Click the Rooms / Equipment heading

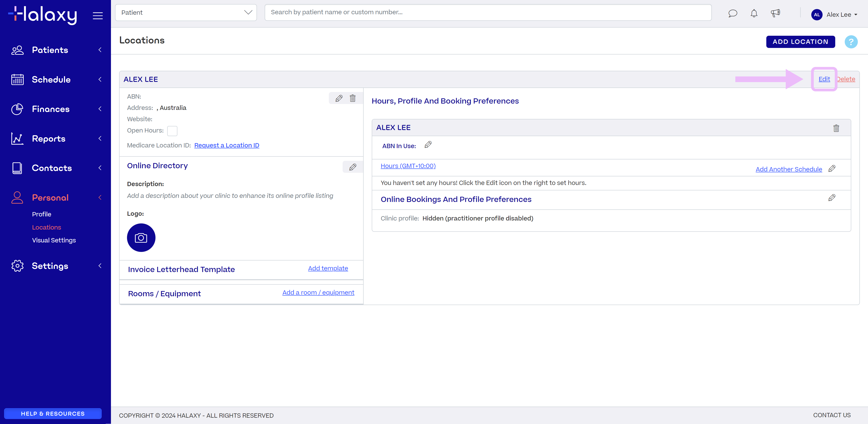(x=165, y=294)
